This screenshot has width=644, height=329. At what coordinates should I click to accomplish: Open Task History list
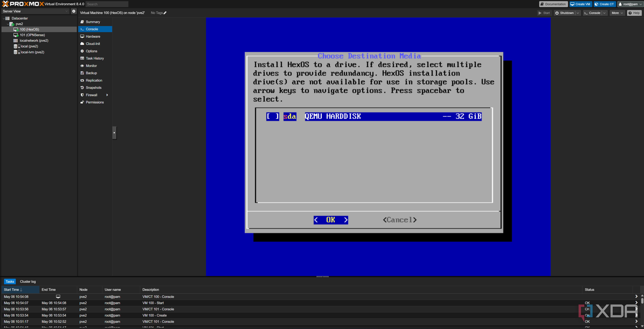(95, 58)
